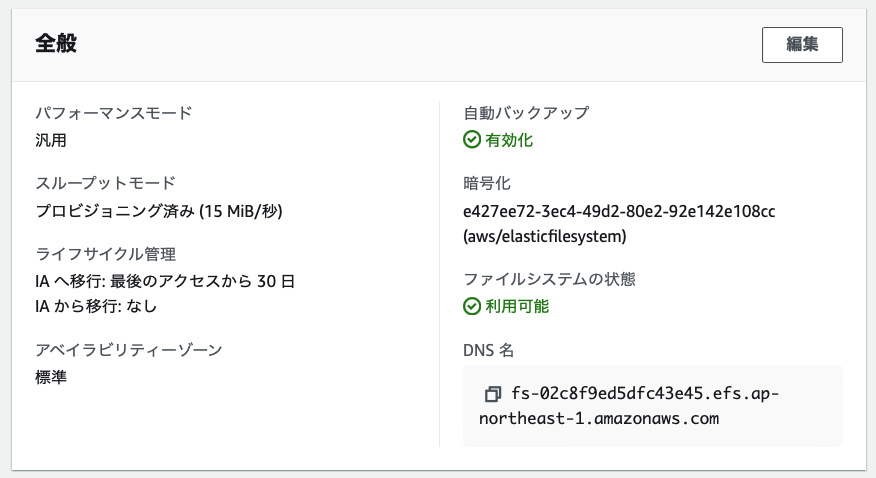Screen dimensions: 876x478
Task: Copy the DNS name using the copy icon
Action: tap(491, 394)
